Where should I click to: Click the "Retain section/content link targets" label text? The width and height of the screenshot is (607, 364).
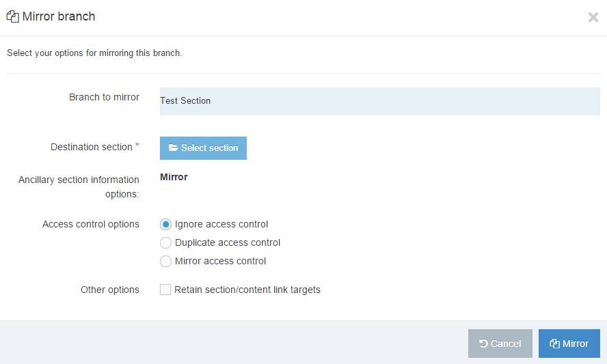(x=247, y=290)
